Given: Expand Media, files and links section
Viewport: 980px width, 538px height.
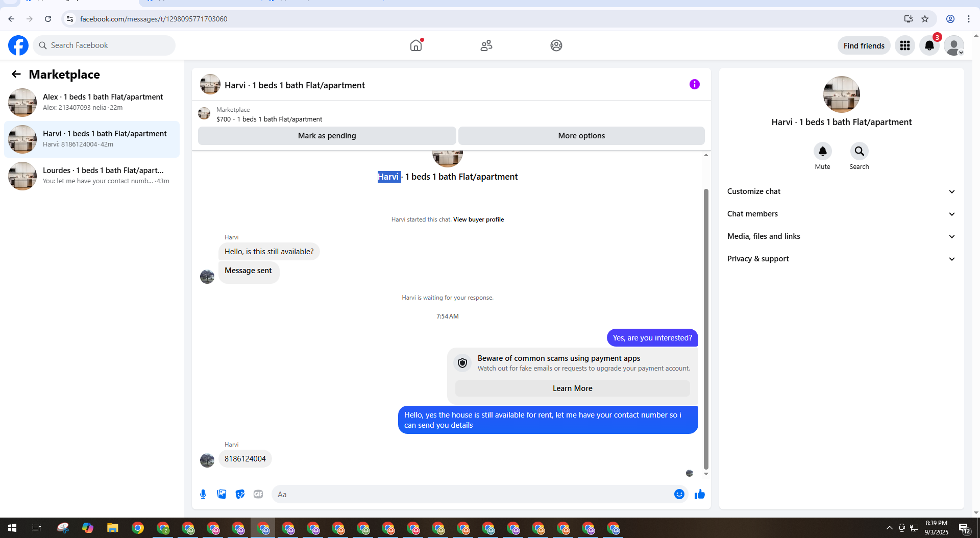Looking at the screenshot, I should [x=841, y=236].
